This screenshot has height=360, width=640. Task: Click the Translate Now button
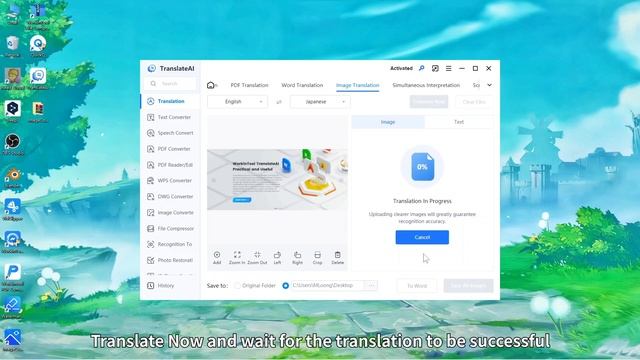click(429, 102)
